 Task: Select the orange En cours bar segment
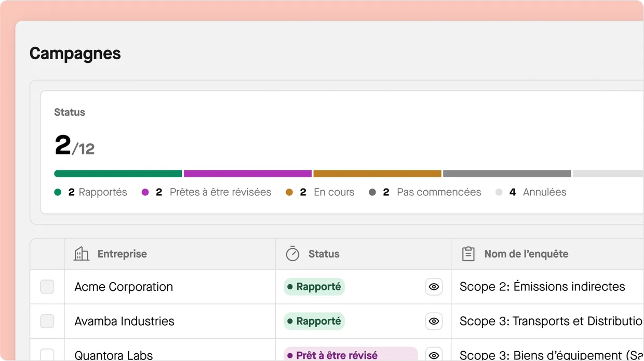click(x=378, y=173)
